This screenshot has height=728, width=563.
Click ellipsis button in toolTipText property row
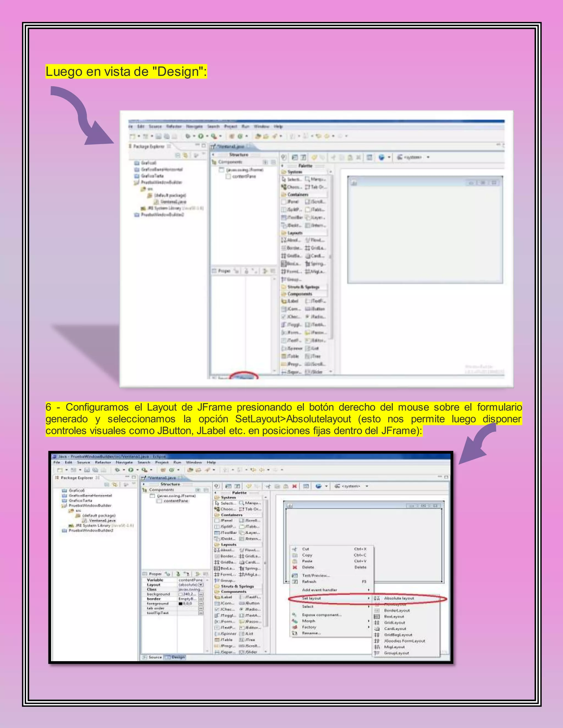[201, 613]
